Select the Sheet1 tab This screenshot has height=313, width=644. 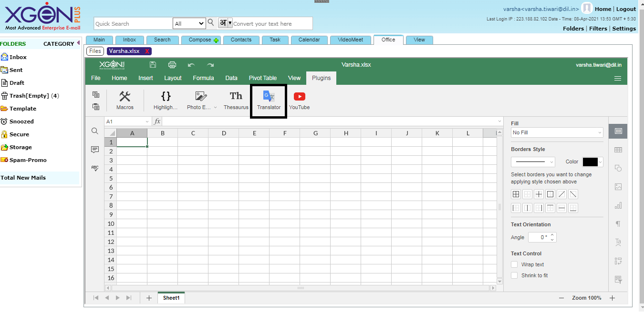click(171, 298)
